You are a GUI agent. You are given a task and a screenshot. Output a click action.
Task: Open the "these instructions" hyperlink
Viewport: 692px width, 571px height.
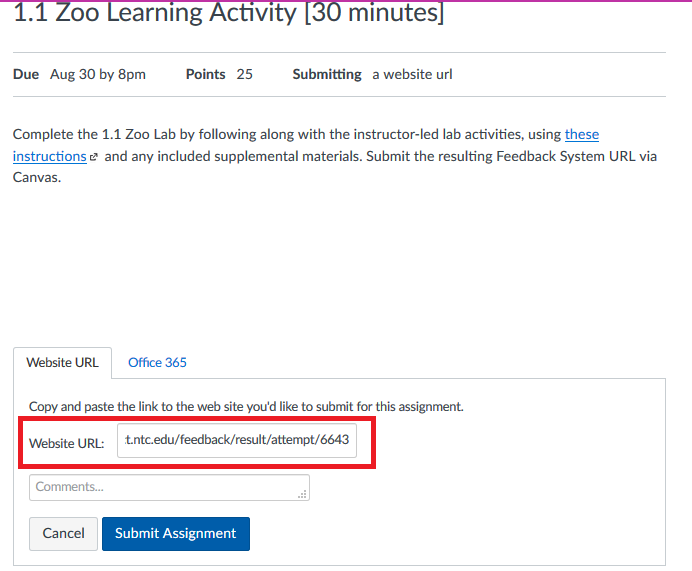(581, 134)
